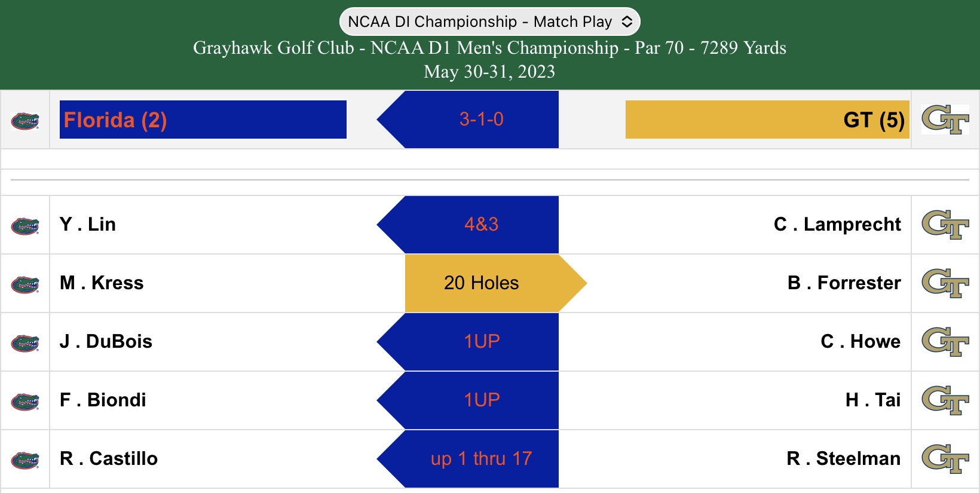Click the GT logo next to H. Tai
Viewport: 980px width, 493px height.
click(945, 400)
